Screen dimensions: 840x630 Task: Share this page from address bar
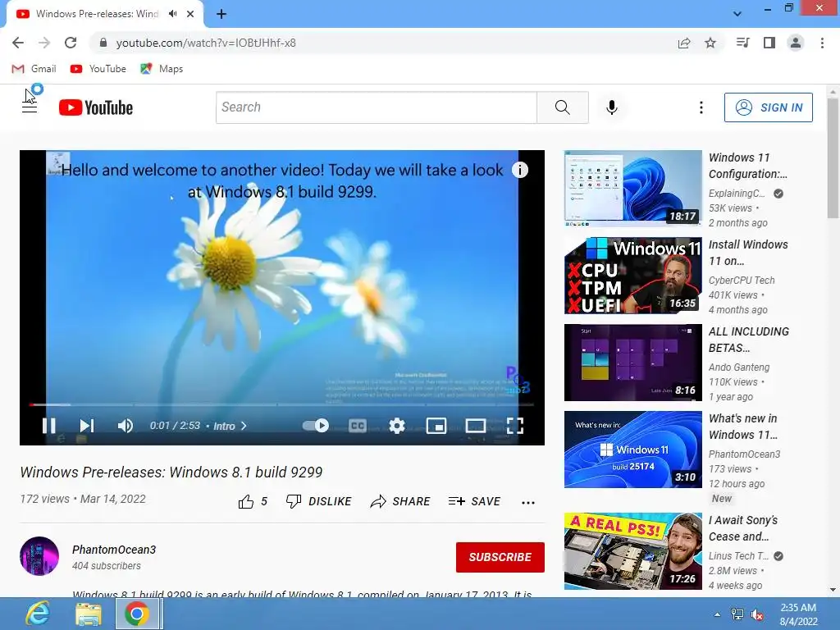pyautogui.click(x=684, y=43)
